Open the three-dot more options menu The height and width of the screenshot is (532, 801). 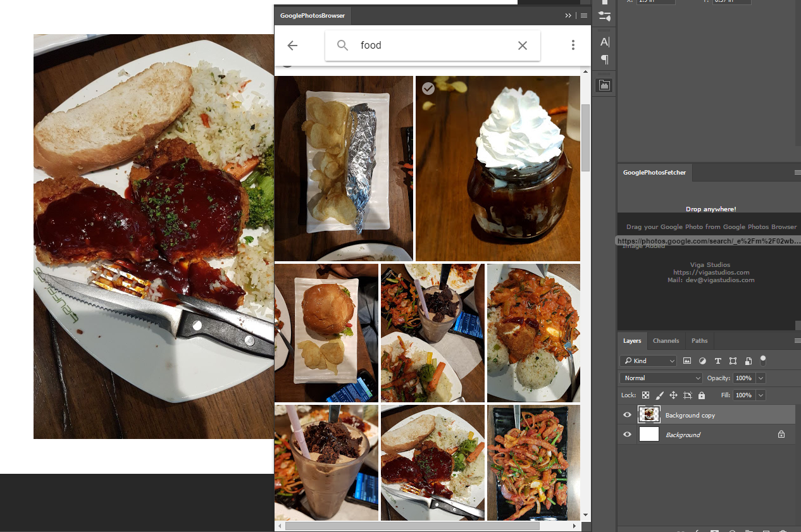(573, 45)
